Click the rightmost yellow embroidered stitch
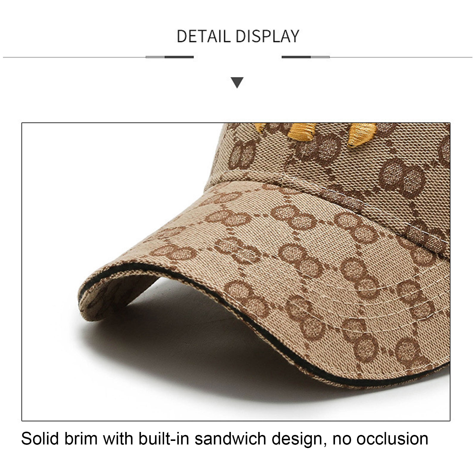476x476 pixels. (362, 135)
